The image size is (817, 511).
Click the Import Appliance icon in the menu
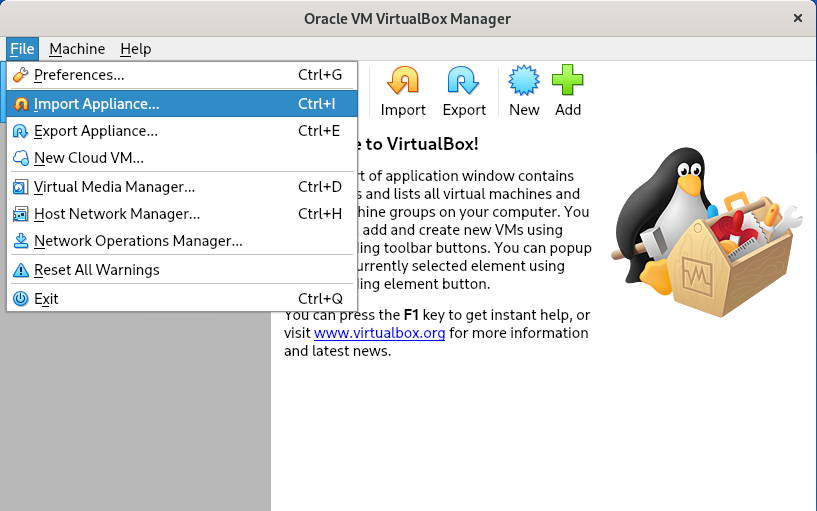(x=20, y=104)
